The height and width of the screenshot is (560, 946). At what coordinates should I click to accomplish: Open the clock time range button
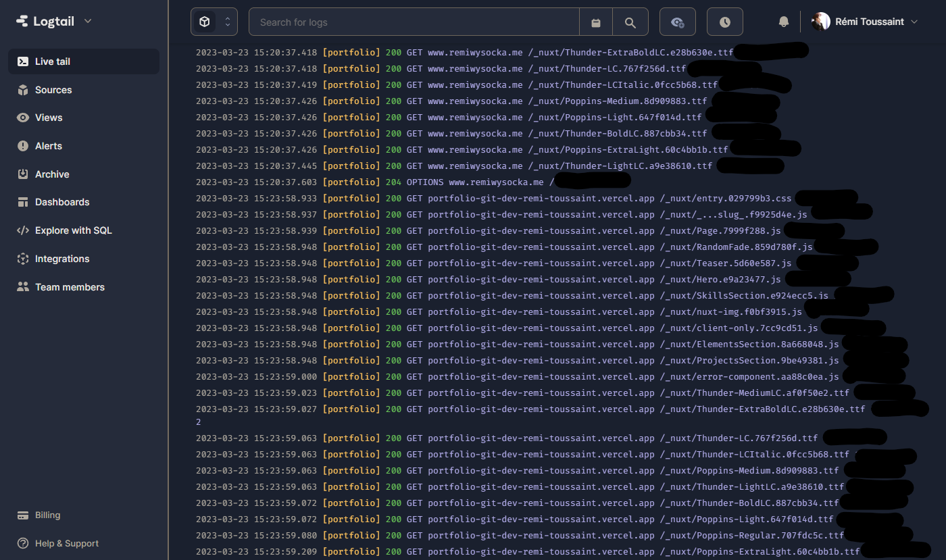click(x=724, y=22)
